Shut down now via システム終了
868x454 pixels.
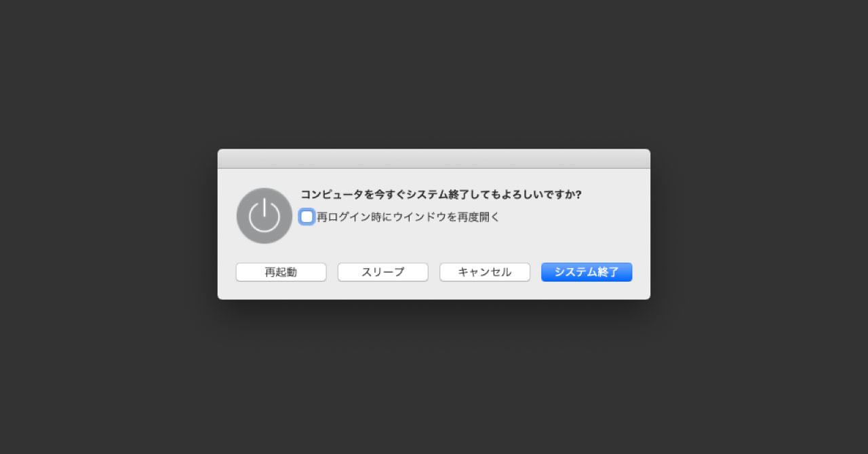pyautogui.click(x=587, y=272)
